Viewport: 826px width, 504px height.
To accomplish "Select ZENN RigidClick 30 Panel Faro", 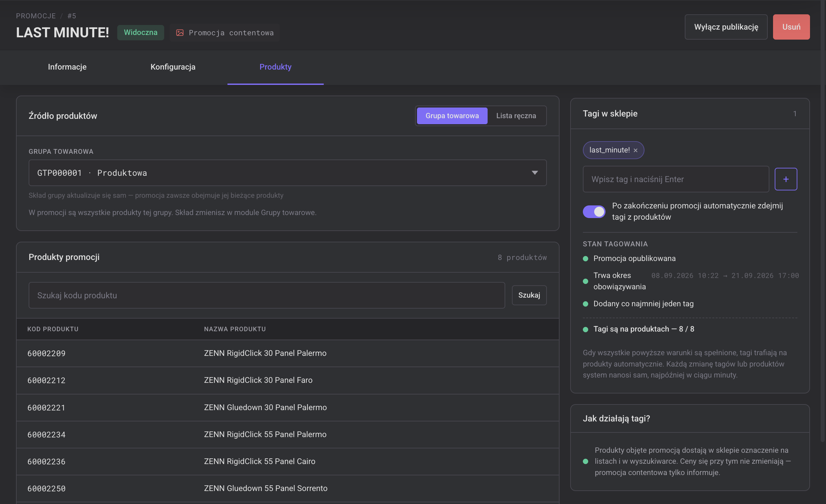I will click(258, 380).
